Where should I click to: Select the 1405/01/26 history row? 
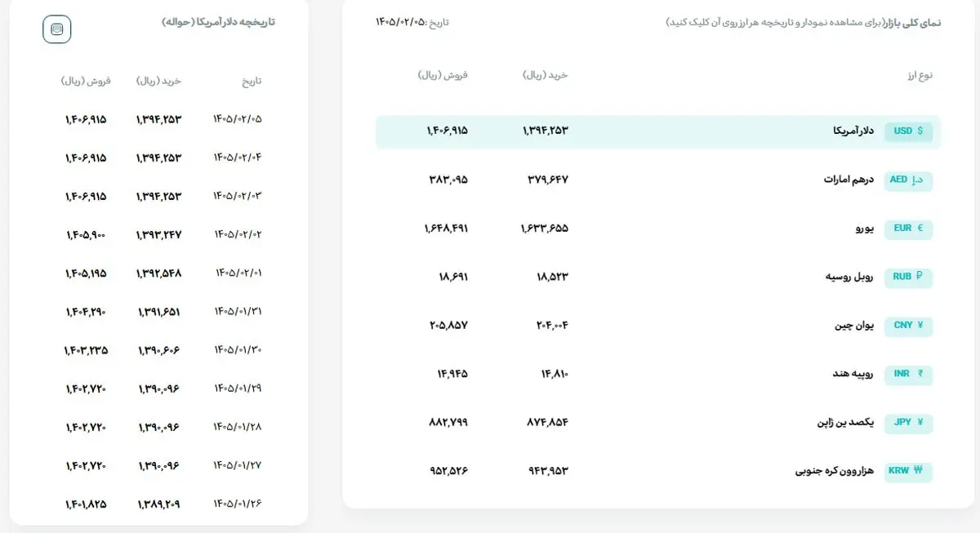[x=163, y=504]
